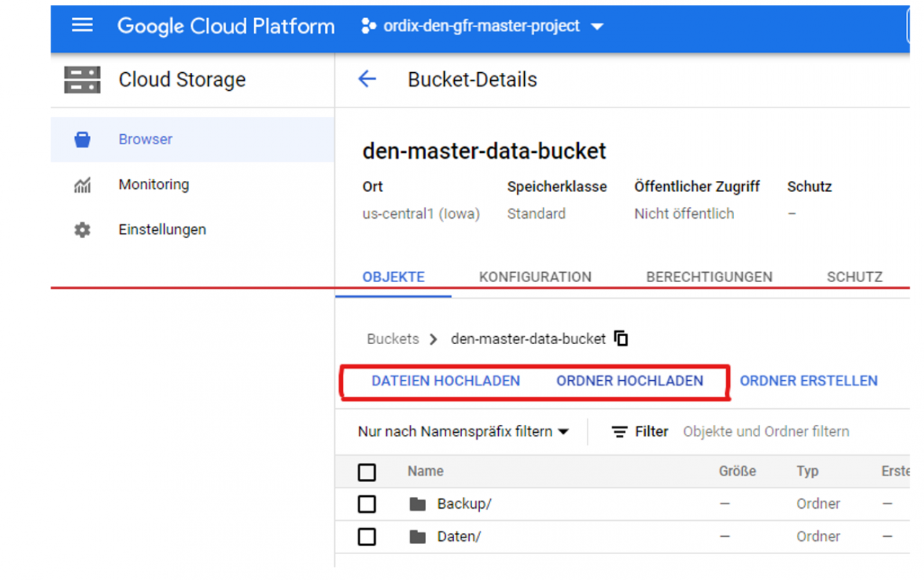Click Ordner type cell in Daten/ row

(818, 537)
